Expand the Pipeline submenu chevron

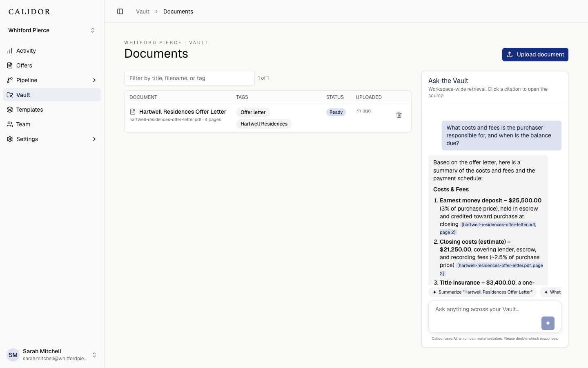[94, 80]
